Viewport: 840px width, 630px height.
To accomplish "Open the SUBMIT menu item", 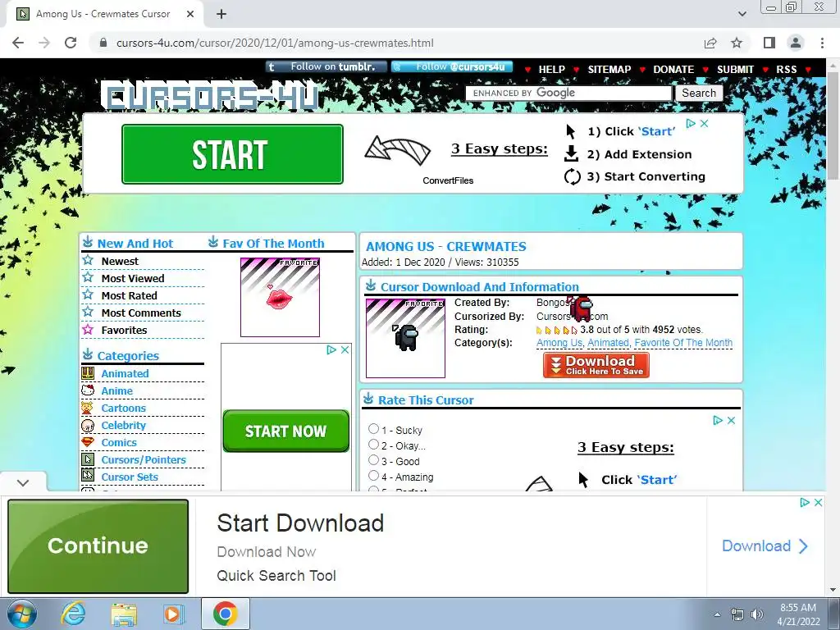I will click(735, 70).
